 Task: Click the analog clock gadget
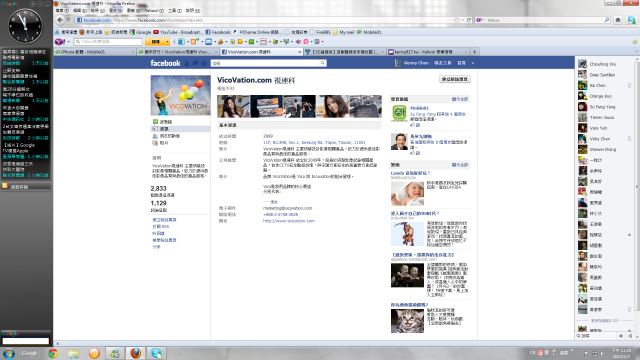tap(25, 26)
